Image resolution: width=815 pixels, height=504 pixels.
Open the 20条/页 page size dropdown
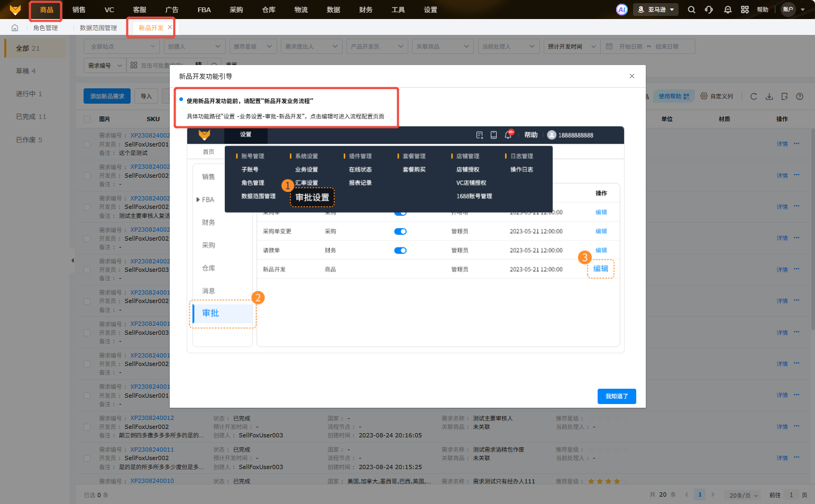[743, 495]
